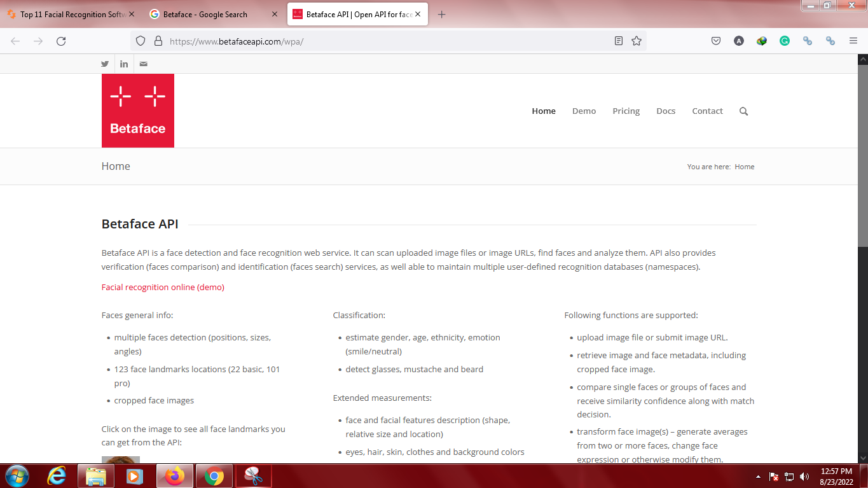Click 'Following functions are supported:' text

point(631,315)
